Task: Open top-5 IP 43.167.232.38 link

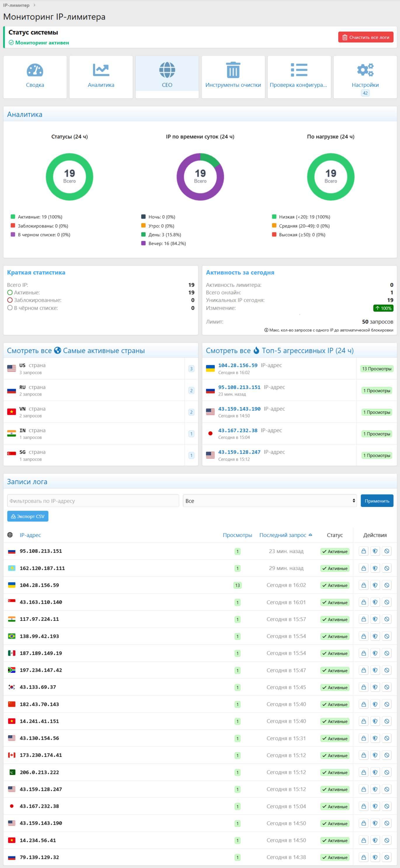Action: pyautogui.click(x=238, y=430)
